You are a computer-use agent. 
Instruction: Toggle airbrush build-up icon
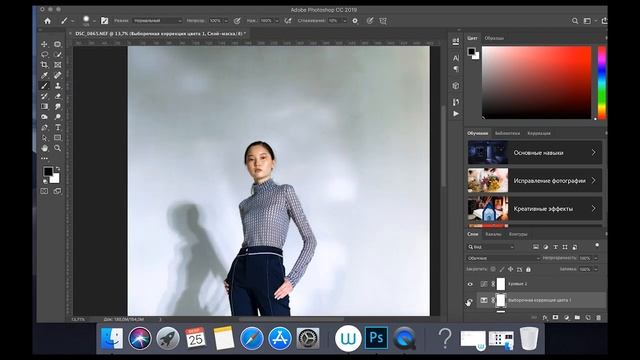[x=288, y=21]
